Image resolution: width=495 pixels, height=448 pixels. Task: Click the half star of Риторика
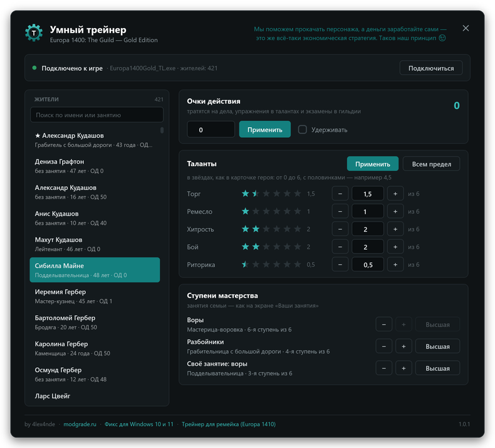[x=245, y=264]
